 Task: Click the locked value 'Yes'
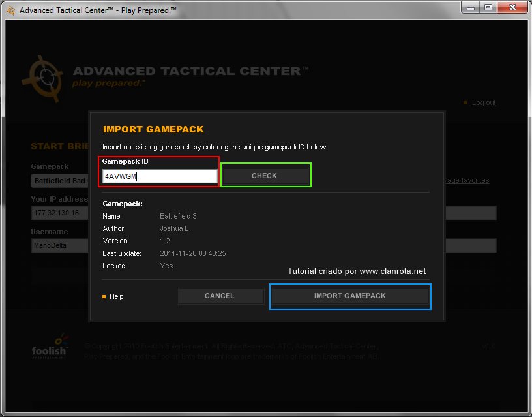click(167, 266)
